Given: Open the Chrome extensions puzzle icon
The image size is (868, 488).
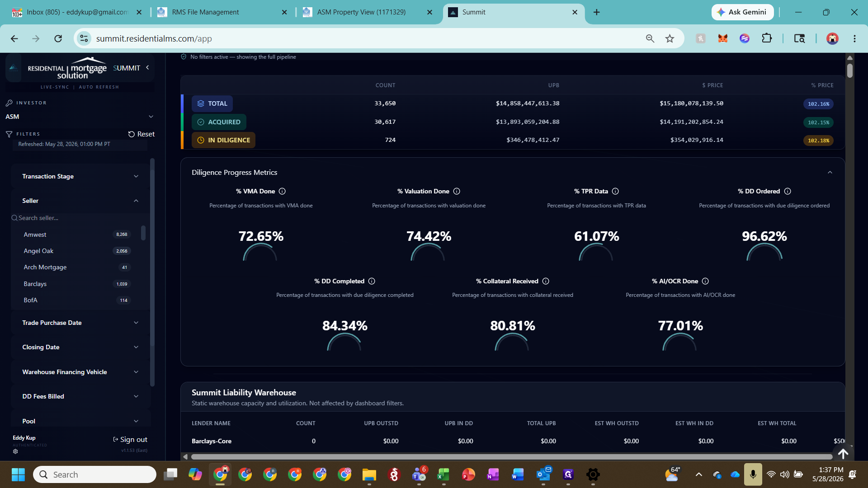Looking at the screenshot, I should (x=767, y=38).
